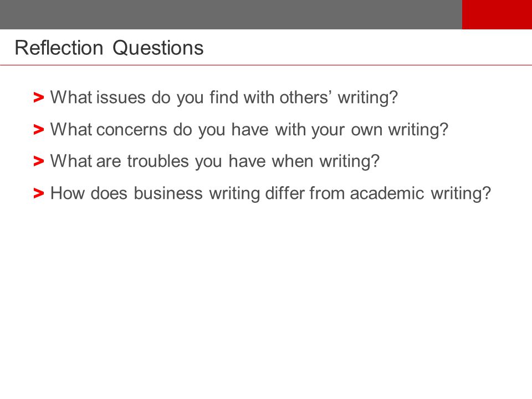This screenshot has width=532, height=399.
Task: Click the word 'troubles' in third bullet
Action: point(158,161)
